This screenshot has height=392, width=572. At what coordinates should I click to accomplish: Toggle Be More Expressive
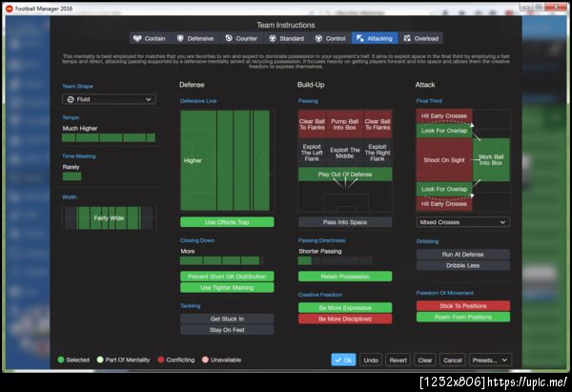point(345,308)
